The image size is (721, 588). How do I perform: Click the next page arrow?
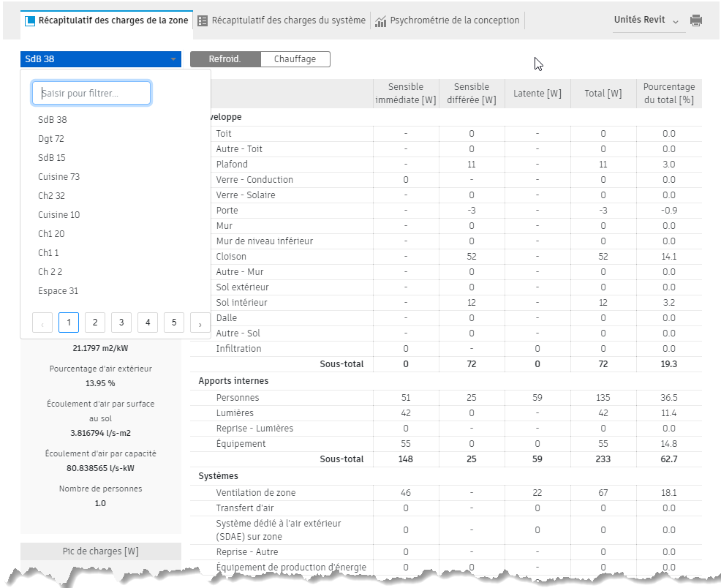[200, 323]
